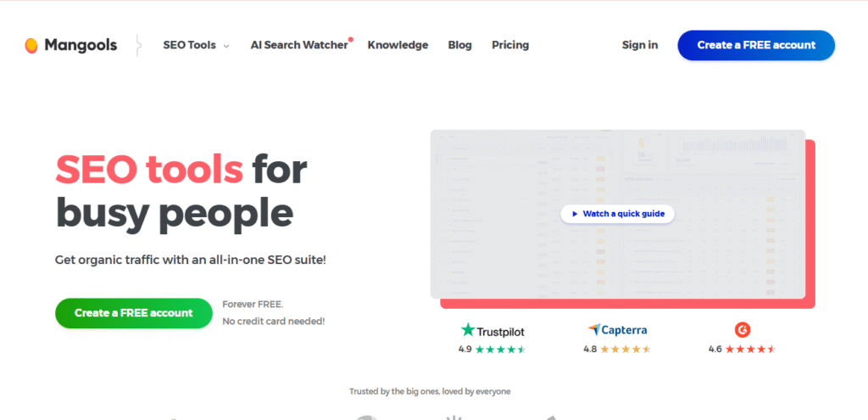Click the play icon for quick guide
The width and height of the screenshot is (868, 420).
(x=575, y=214)
